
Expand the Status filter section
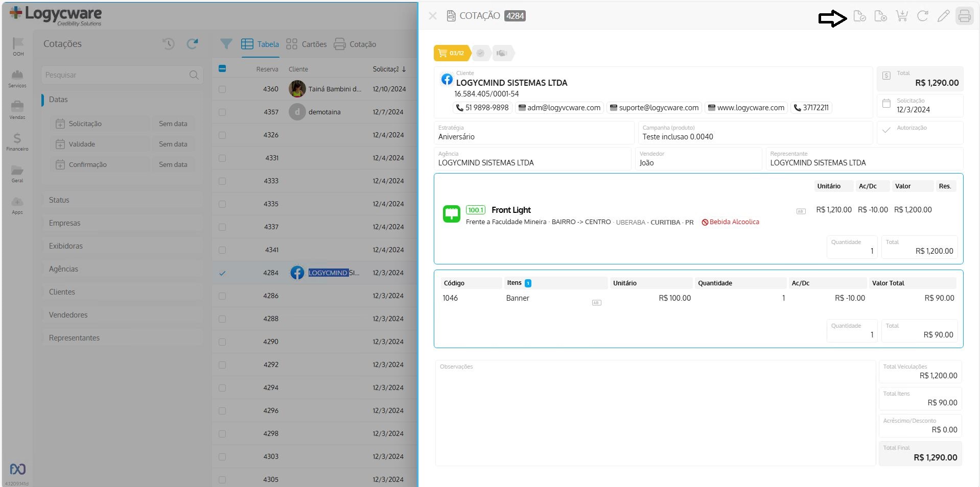123,200
